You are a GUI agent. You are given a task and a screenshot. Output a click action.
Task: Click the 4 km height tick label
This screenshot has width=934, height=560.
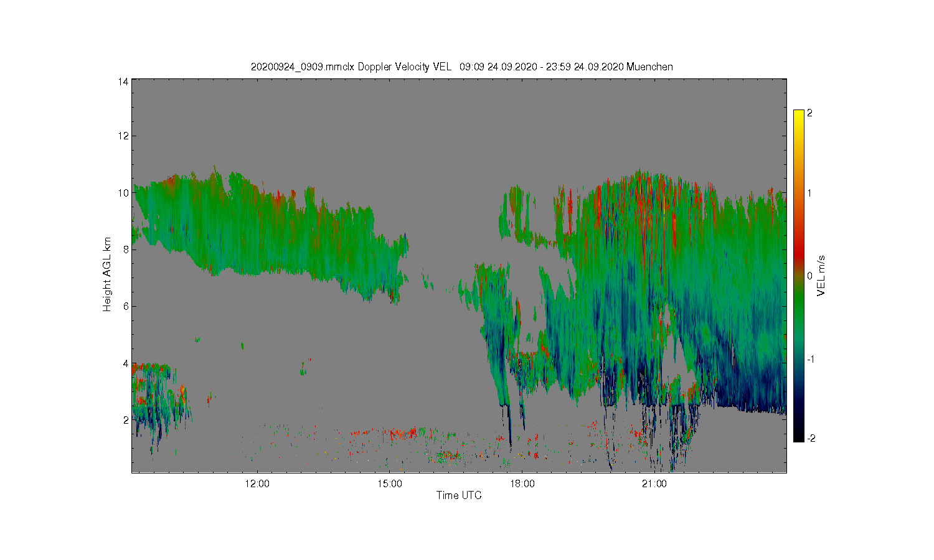point(126,363)
